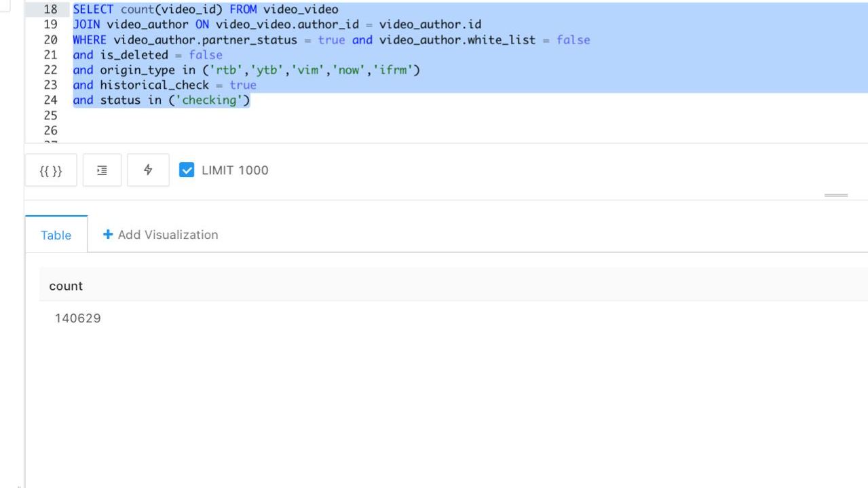Click origin_type on line 22
This screenshot has width=868, height=488.
pyautogui.click(x=138, y=70)
